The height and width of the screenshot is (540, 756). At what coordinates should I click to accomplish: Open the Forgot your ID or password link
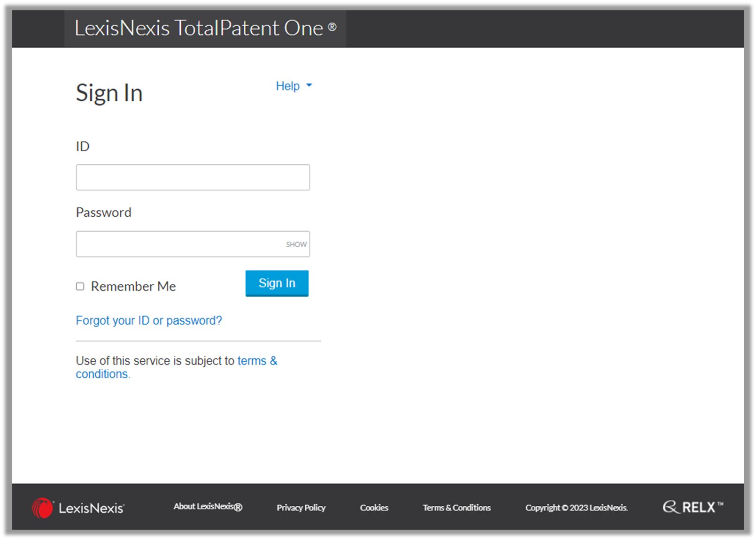point(149,320)
